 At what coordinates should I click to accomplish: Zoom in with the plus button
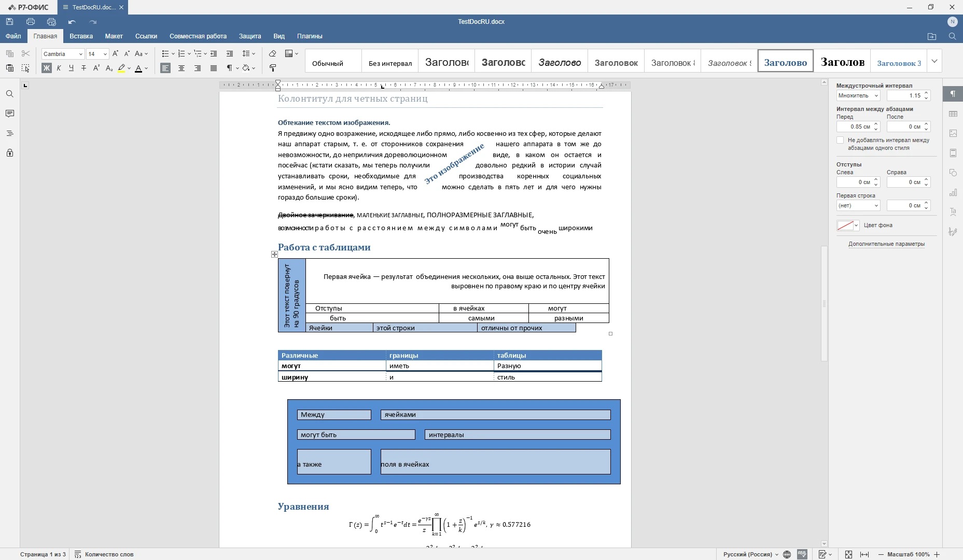(937, 554)
